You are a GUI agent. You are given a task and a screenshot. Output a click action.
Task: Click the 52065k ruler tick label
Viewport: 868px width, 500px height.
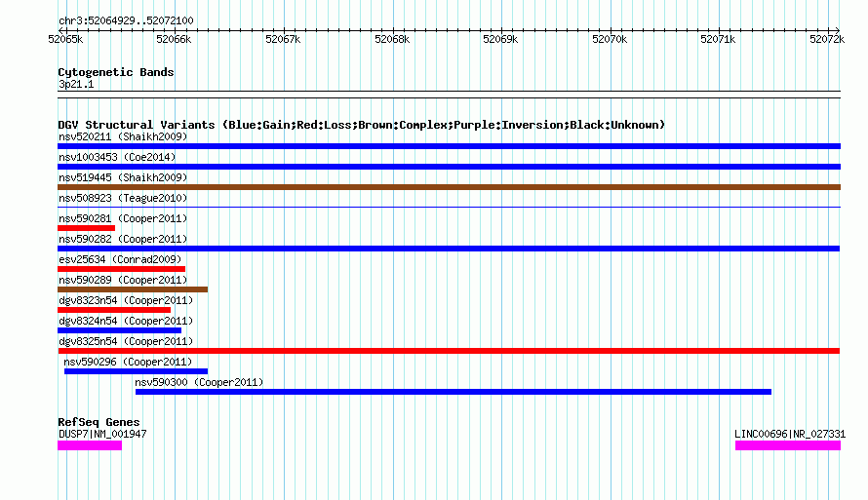point(65,39)
